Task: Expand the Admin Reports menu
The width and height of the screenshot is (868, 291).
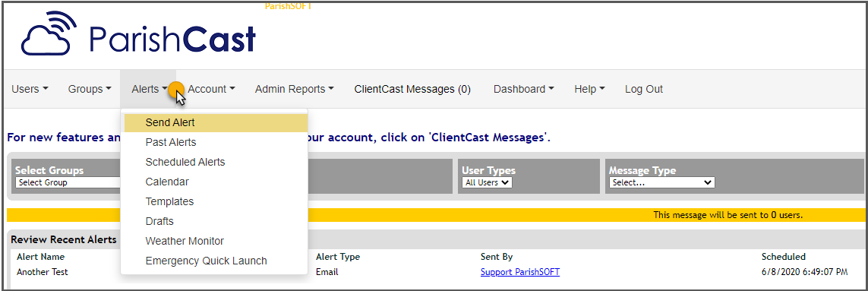Action: (x=295, y=89)
